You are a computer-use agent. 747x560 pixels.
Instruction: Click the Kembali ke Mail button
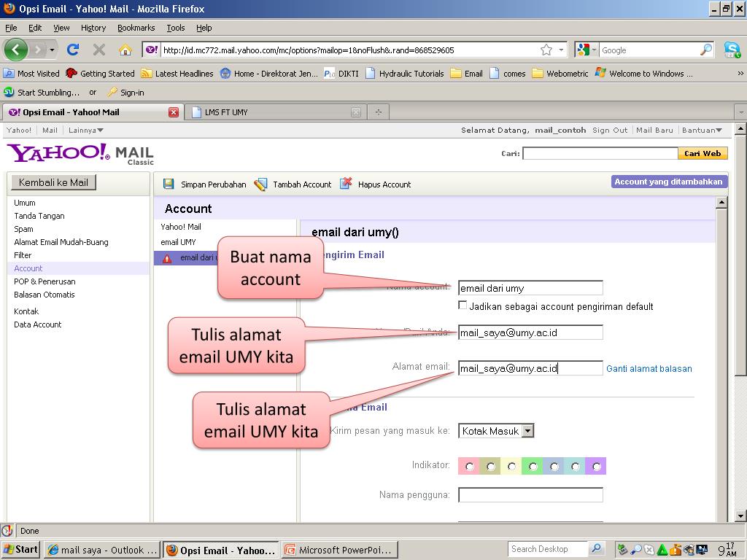[x=53, y=182]
